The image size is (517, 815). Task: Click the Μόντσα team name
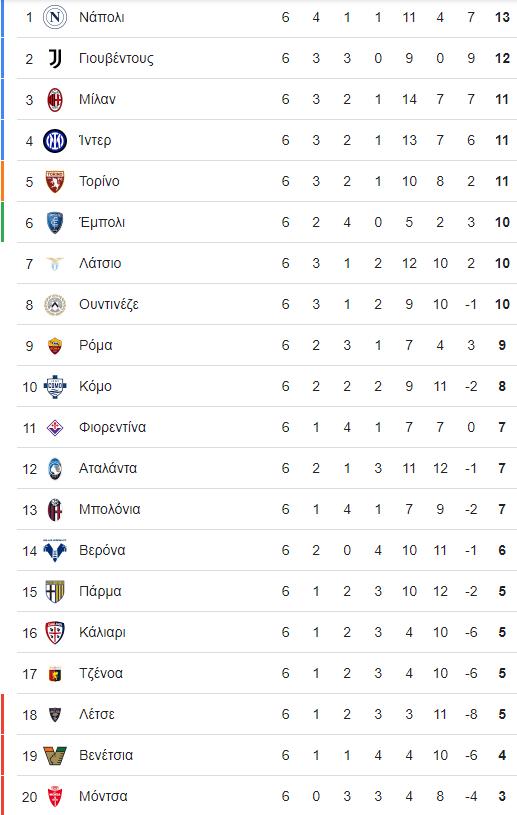tap(103, 796)
